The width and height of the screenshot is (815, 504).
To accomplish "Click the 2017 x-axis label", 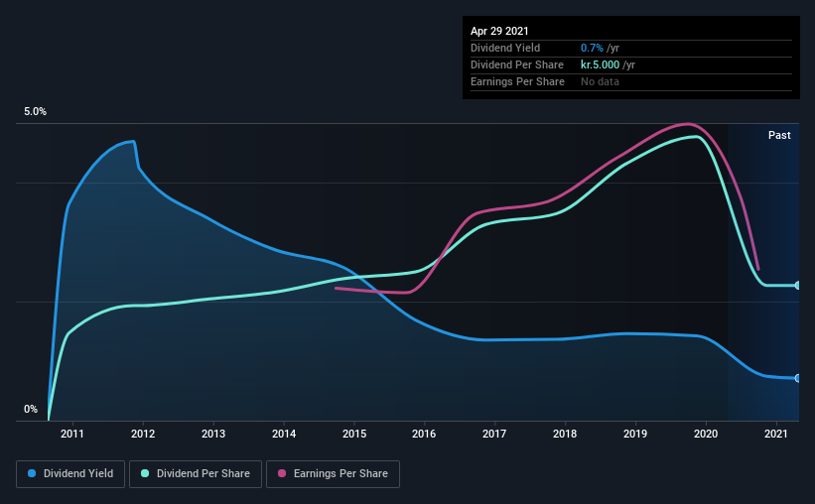I will pyautogui.click(x=494, y=434).
